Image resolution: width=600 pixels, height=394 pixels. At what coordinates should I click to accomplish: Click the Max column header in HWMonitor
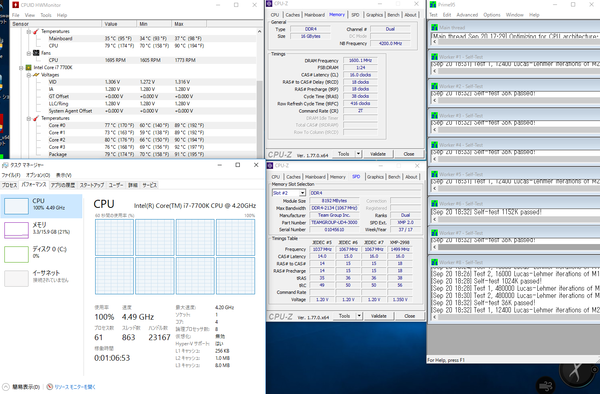click(x=189, y=24)
